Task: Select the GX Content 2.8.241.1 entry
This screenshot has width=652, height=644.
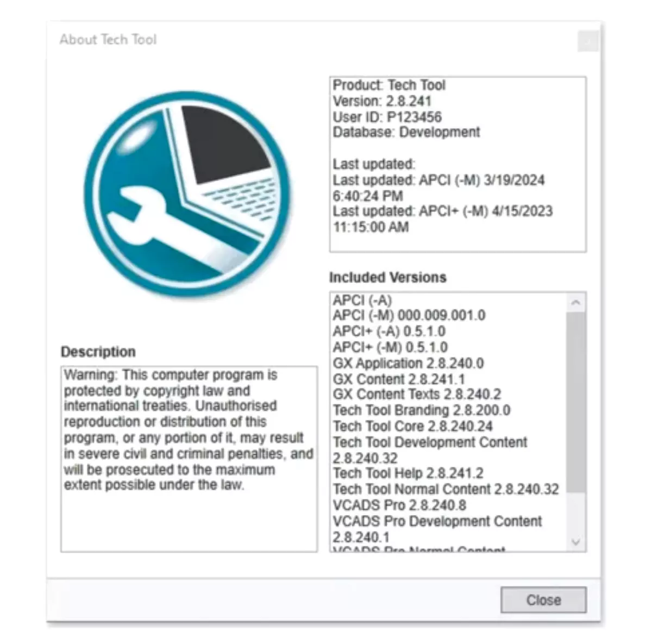Action: [399, 379]
